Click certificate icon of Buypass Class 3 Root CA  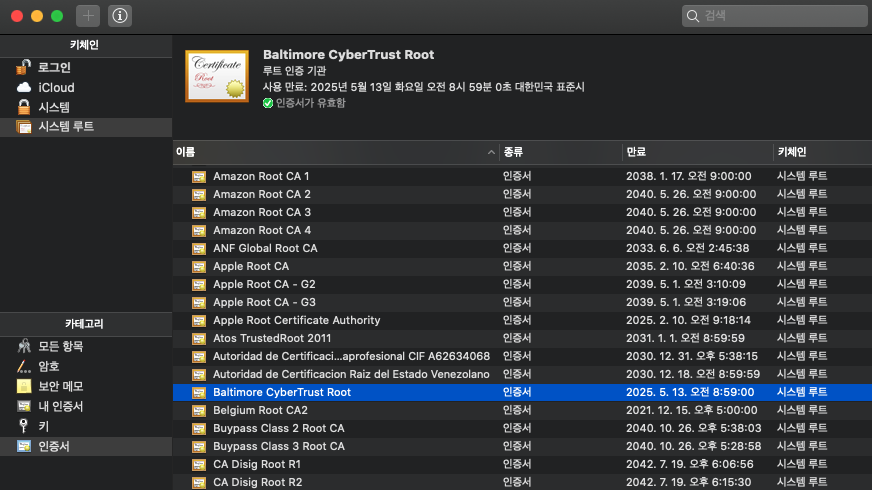point(199,447)
